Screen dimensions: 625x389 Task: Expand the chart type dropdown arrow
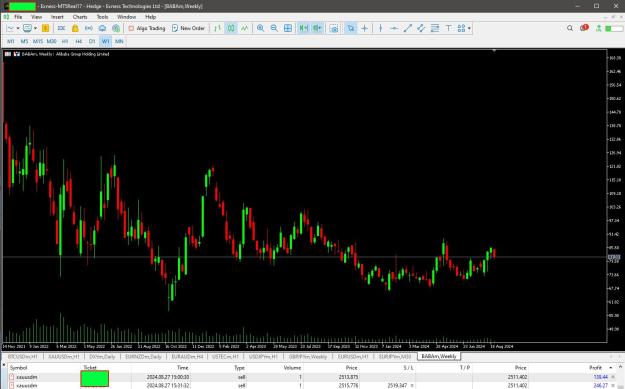click(18, 28)
